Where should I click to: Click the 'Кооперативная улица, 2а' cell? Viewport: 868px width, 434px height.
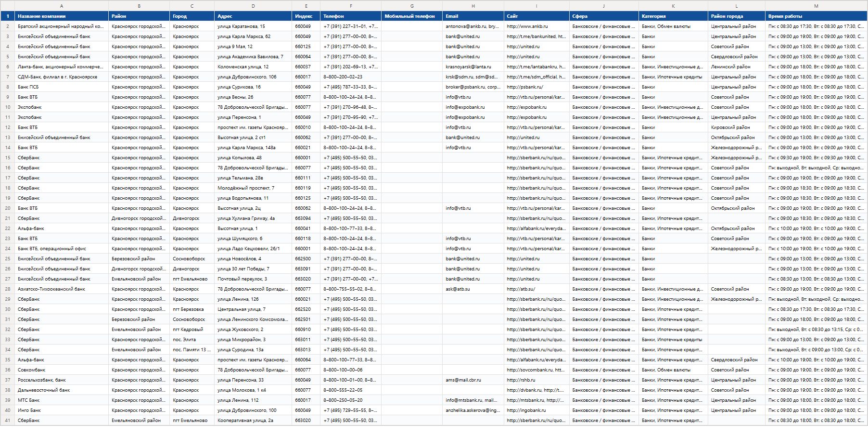pos(253,421)
